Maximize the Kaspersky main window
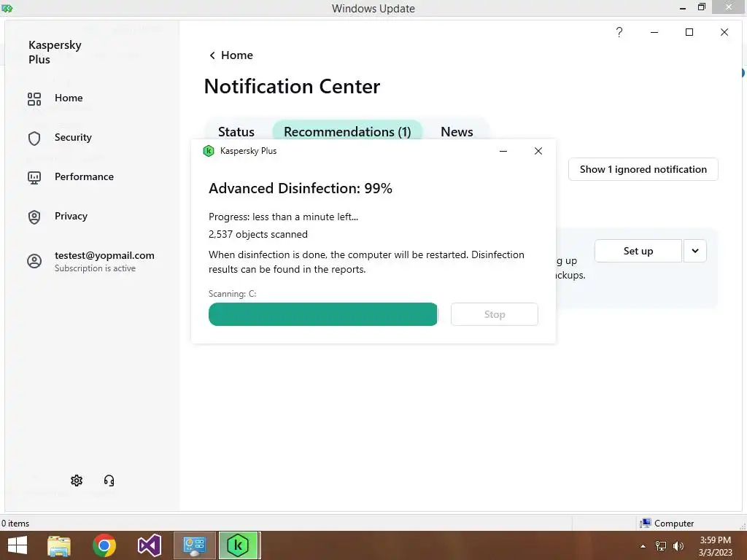This screenshot has width=747, height=560. pos(689,32)
